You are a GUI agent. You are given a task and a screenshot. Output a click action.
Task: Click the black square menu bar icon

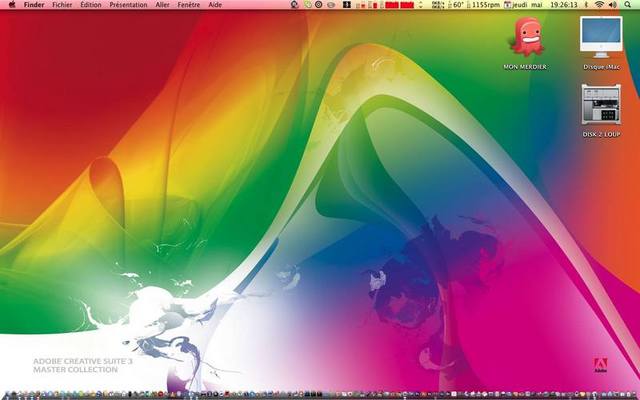point(347,5)
